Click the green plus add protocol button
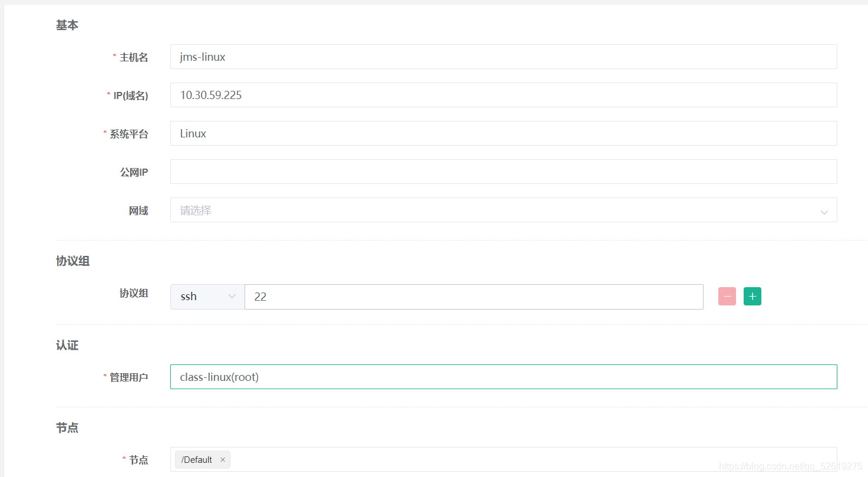The image size is (868, 477). (753, 297)
